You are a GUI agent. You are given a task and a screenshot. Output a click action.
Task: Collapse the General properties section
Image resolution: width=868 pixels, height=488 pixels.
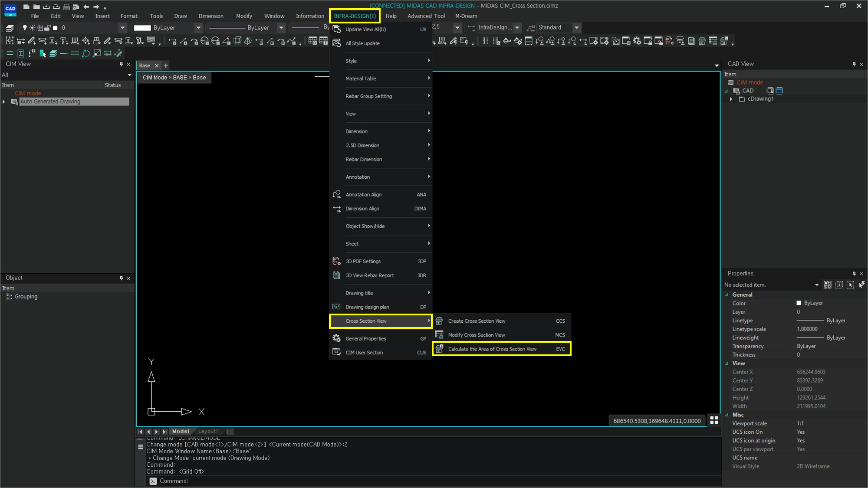point(727,295)
